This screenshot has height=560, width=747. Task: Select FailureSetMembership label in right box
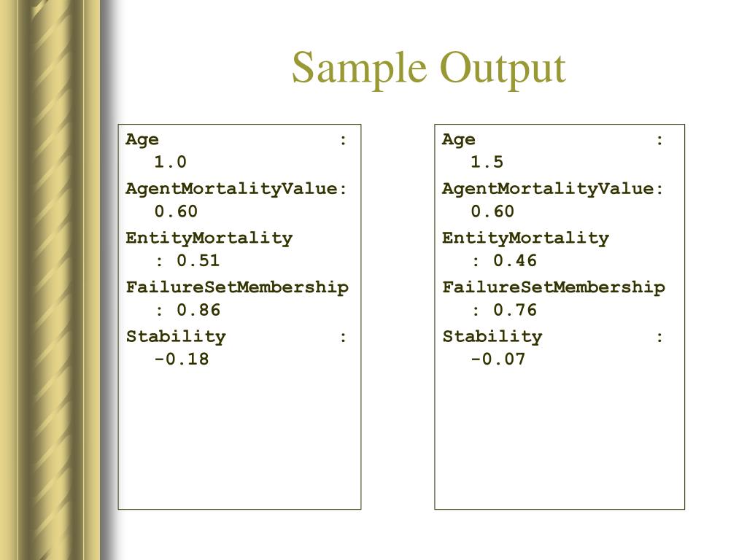pos(554,287)
